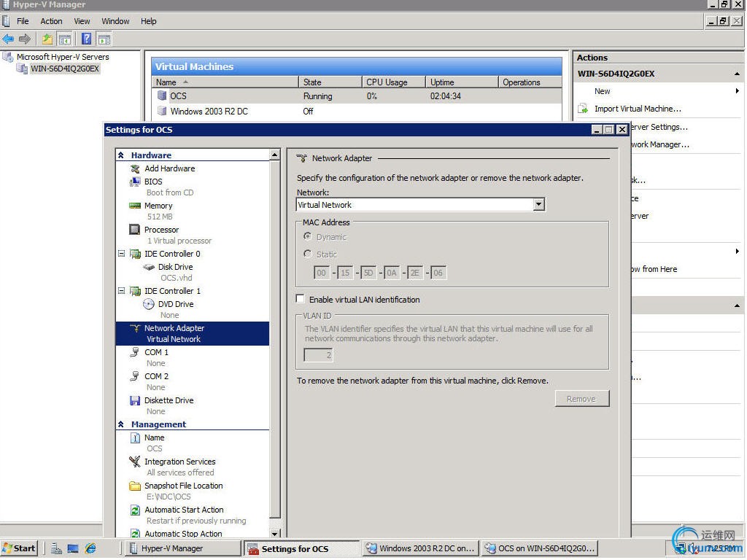Click the Windows 2003 R2 DC machine icon
The width and height of the screenshot is (747, 560).
click(x=162, y=111)
